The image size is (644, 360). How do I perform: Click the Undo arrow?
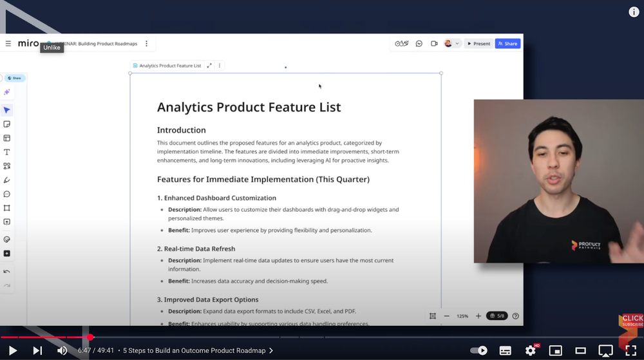[x=7, y=272]
